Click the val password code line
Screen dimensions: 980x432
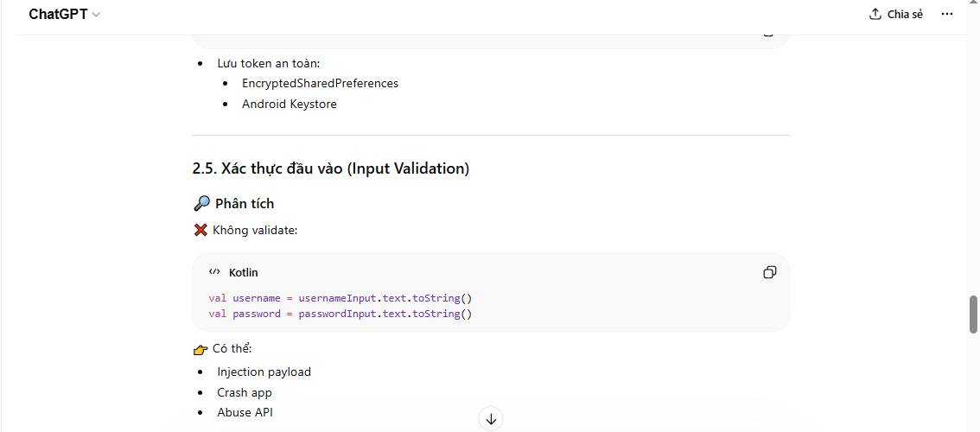coord(340,314)
